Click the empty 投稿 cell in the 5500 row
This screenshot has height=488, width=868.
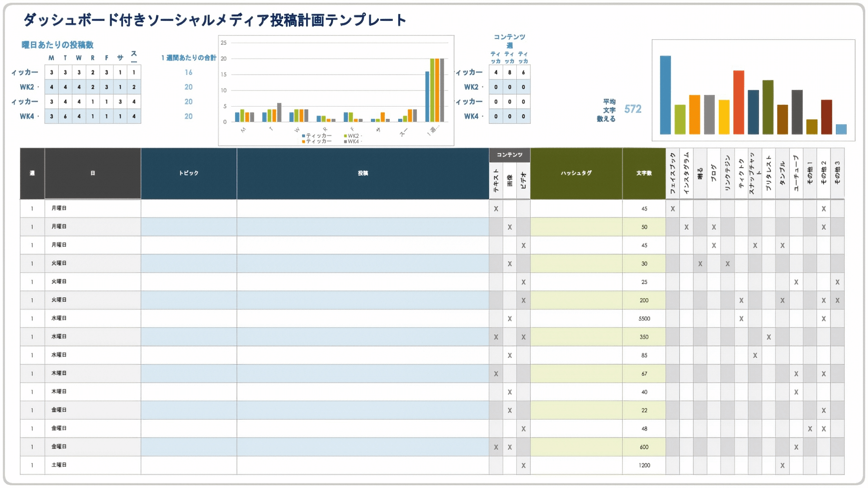(363, 319)
